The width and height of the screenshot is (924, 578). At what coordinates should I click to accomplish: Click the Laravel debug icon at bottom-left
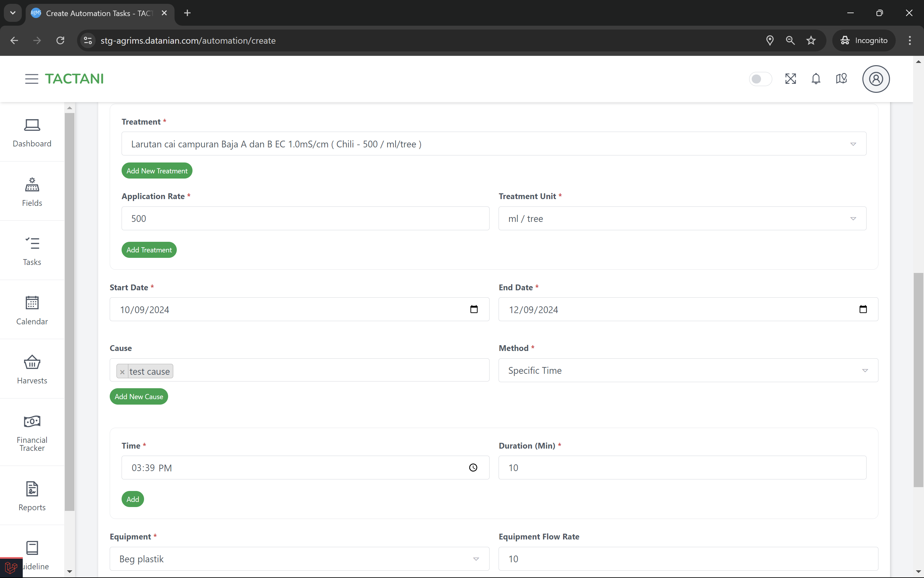pyautogui.click(x=11, y=567)
